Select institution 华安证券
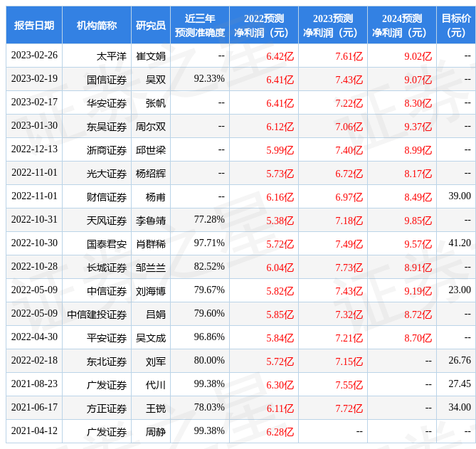Image resolution: width=476 pixels, height=449 pixels. click(x=107, y=103)
